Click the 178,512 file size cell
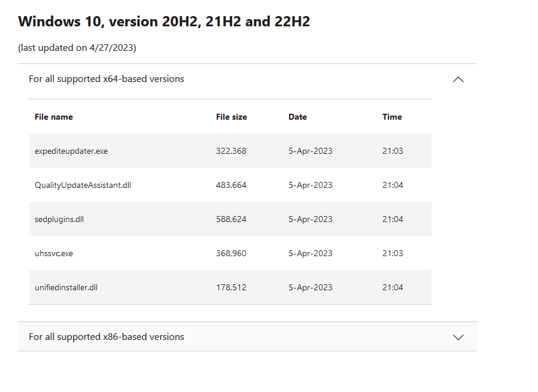The height and width of the screenshot is (392, 538). click(x=231, y=287)
